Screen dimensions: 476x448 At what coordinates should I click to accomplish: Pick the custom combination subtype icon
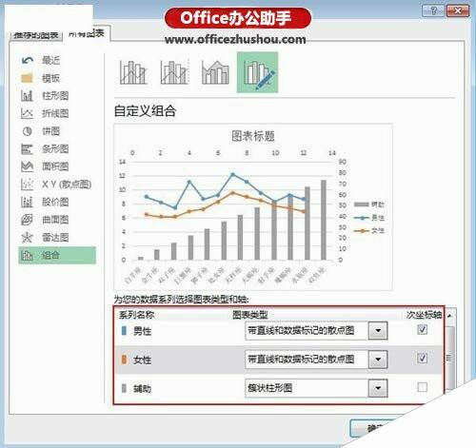click(x=257, y=72)
